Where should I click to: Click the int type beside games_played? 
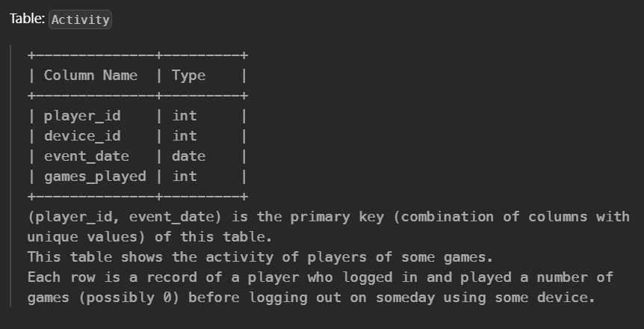185,176
